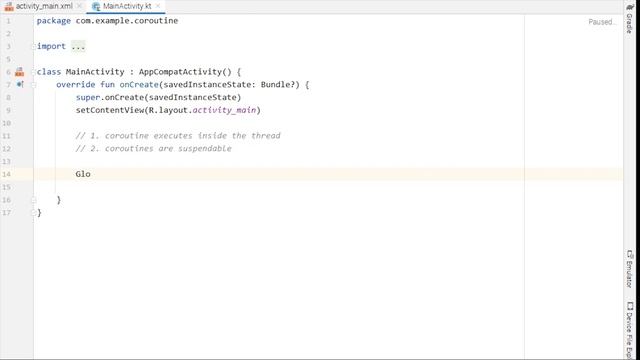The image size is (640, 360).
Task: Click the related XML file gutter icon on line 6
Action: 19,72
